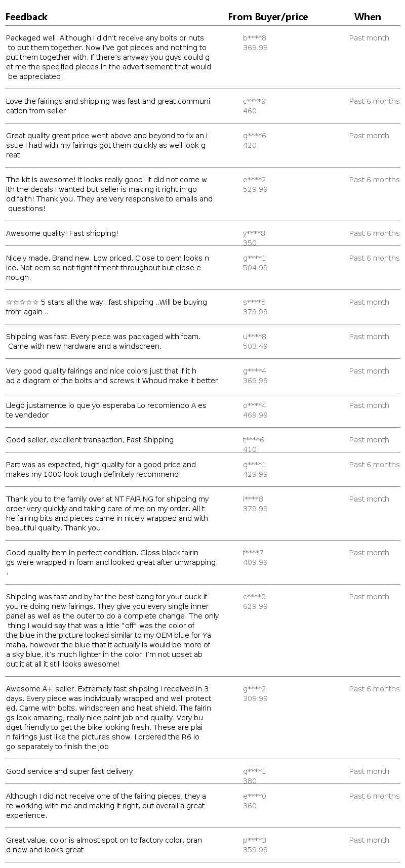
Task: Click buyer name u****8
Action: [254, 337]
